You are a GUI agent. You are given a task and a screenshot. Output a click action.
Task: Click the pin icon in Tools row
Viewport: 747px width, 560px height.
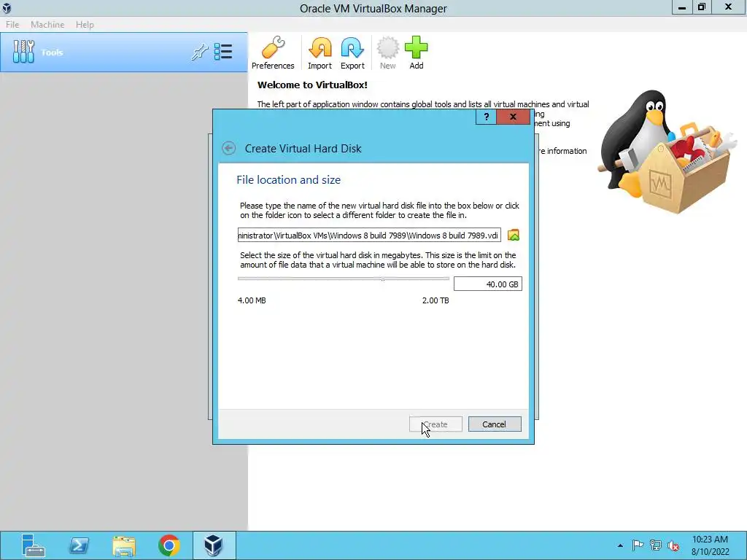pos(200,52)
